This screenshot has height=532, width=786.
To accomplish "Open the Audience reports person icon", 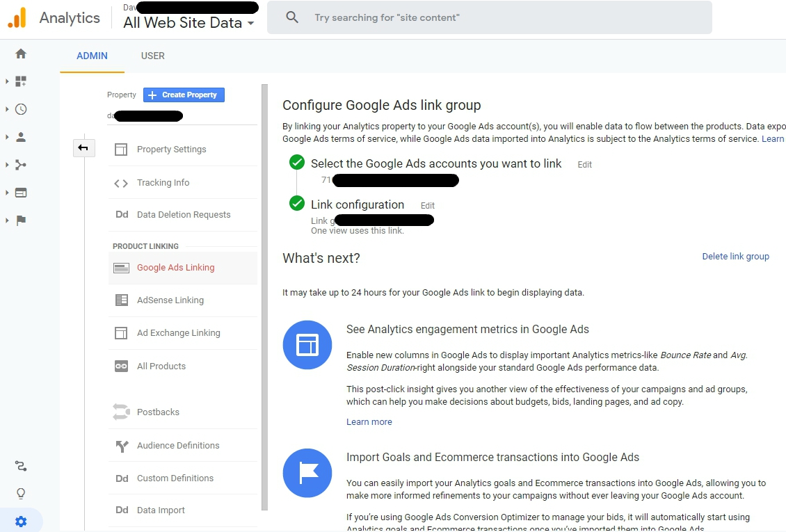I will tap(21, 136).
